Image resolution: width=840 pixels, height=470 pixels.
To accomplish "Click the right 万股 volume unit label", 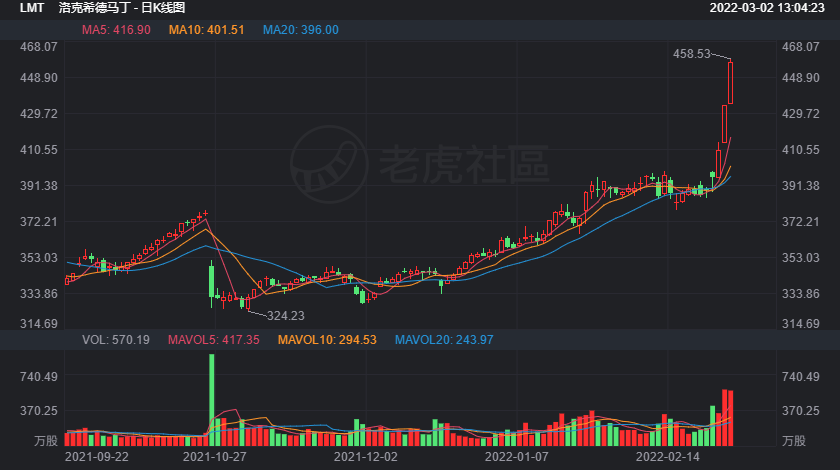I will coord(793,441).
